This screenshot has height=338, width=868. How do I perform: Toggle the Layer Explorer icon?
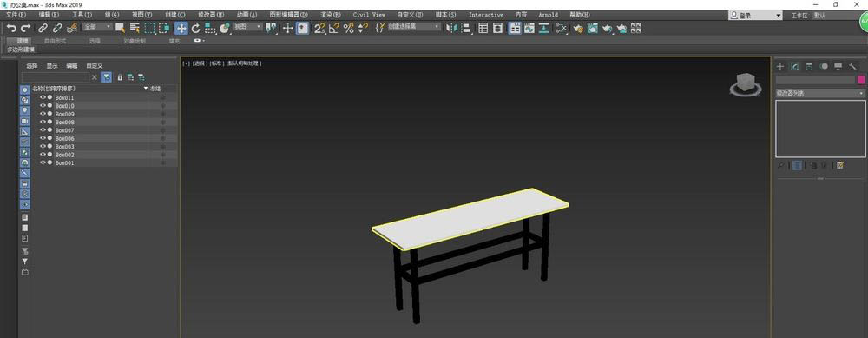coord(497,28)
